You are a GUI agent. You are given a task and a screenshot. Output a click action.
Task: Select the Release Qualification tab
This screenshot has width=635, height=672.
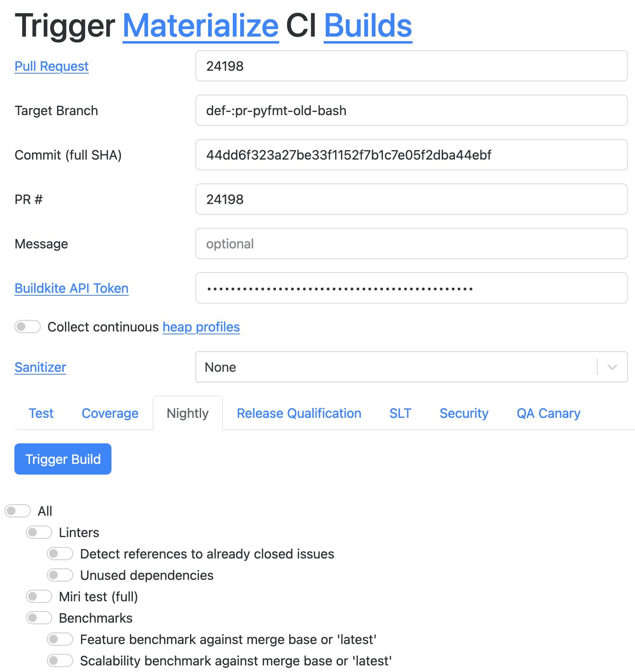(x=299, y=413)
